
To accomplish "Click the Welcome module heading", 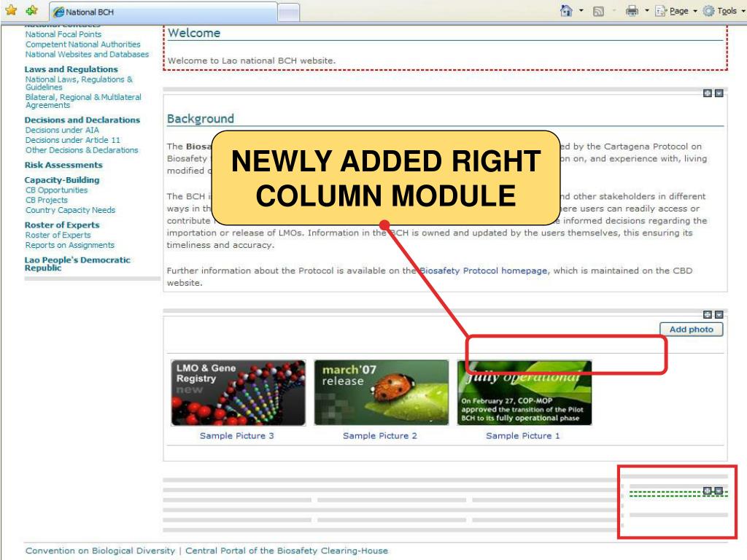I will click(x=194, y=33).
